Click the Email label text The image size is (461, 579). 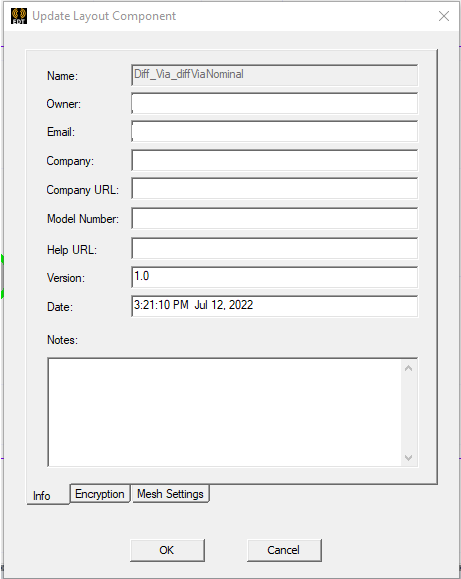click(61, 132)
